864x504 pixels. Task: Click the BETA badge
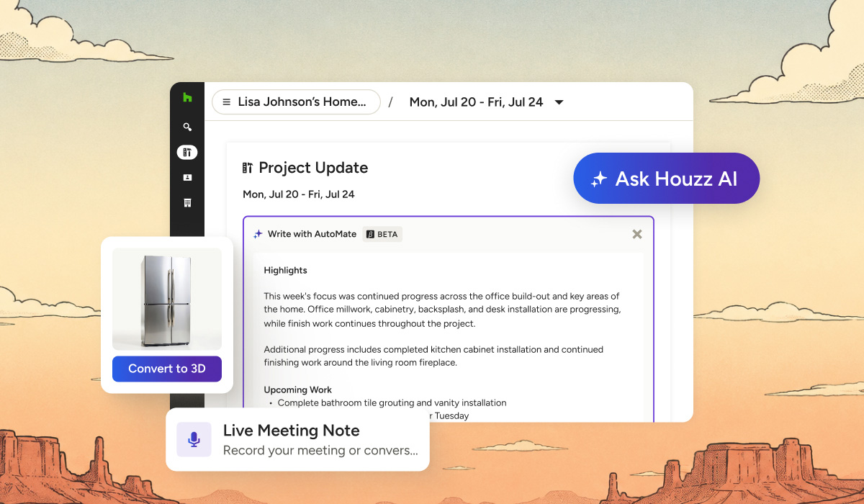point(382,234)
